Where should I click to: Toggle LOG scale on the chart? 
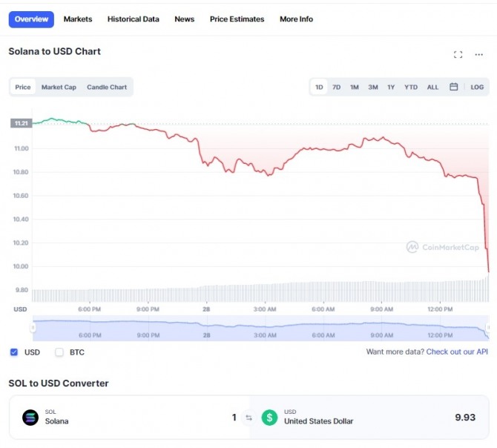[477, 87]
